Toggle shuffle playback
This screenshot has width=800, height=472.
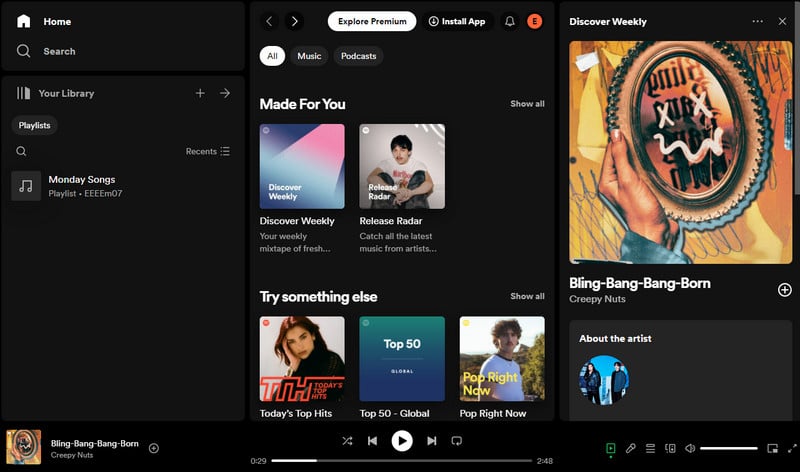(347, 441)
